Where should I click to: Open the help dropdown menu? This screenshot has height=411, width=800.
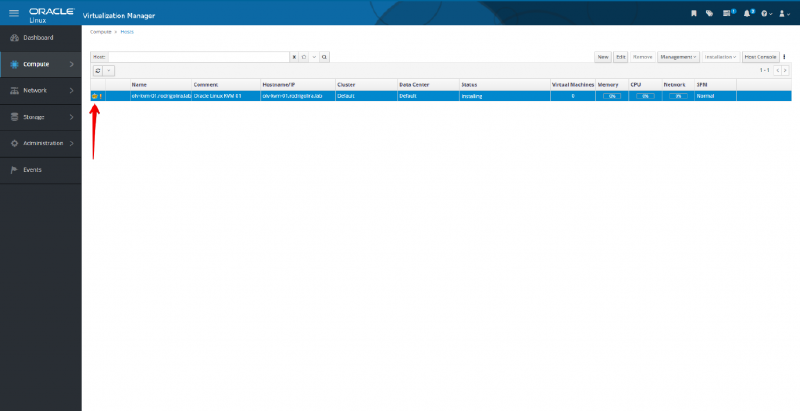[765, 13]
